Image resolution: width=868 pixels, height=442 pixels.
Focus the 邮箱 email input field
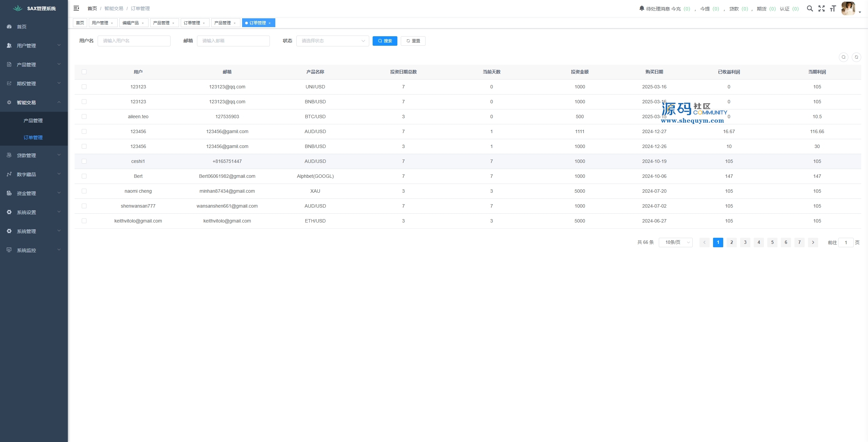(x=233, y=41)
